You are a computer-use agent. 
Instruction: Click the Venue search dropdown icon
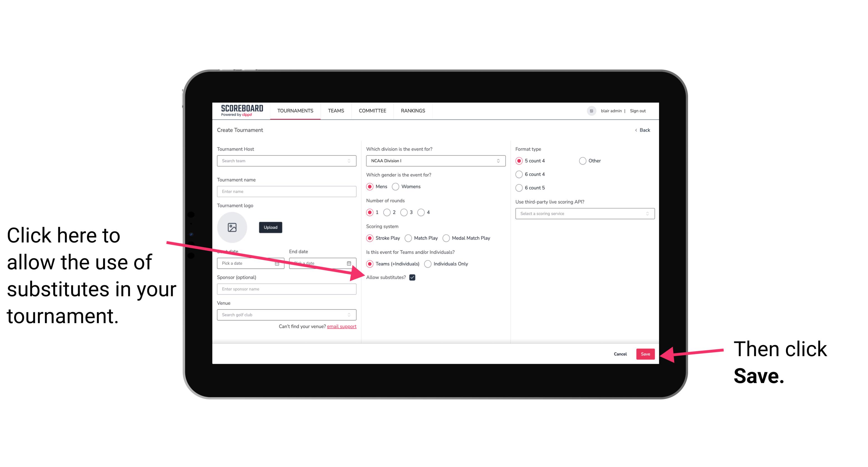[x=351, y=315]
